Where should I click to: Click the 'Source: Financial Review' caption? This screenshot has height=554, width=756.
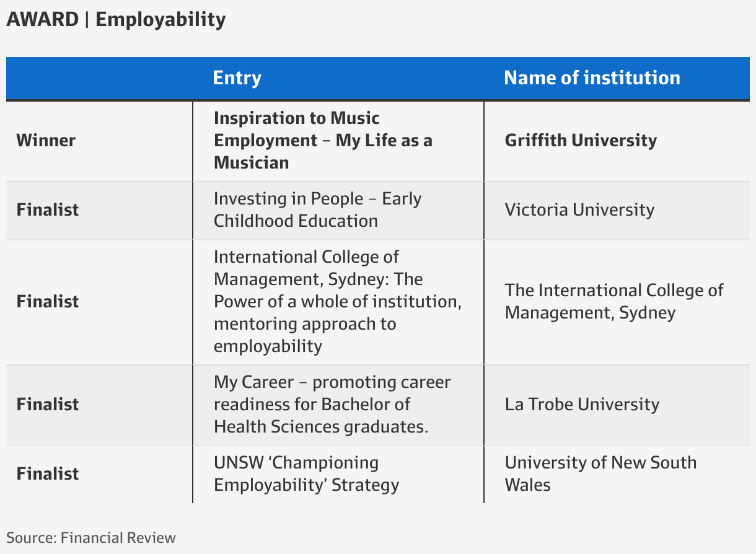pyautogui.click(x=91, y=537)
